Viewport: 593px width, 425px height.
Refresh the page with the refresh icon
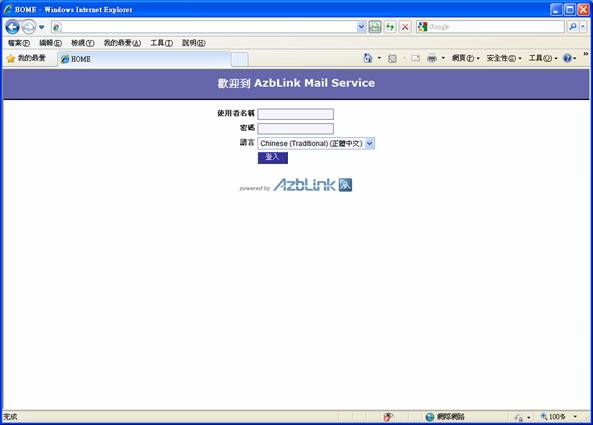(390, 27)
